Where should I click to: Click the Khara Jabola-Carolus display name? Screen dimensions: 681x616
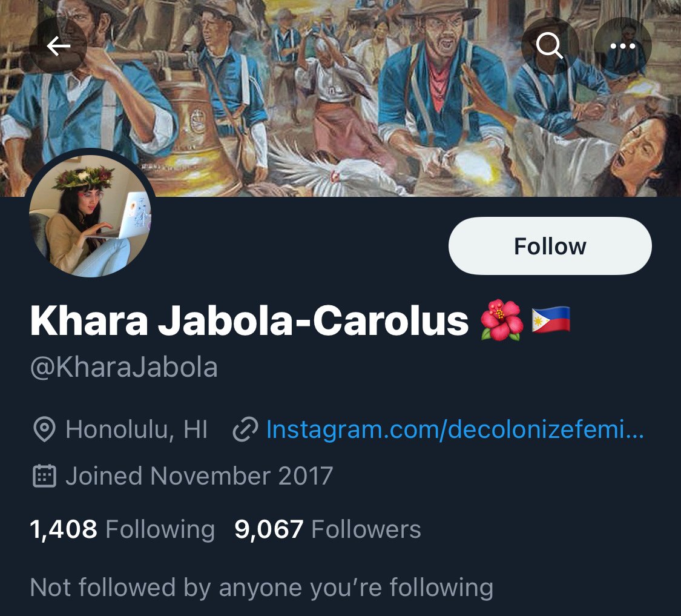click(249, 321)
